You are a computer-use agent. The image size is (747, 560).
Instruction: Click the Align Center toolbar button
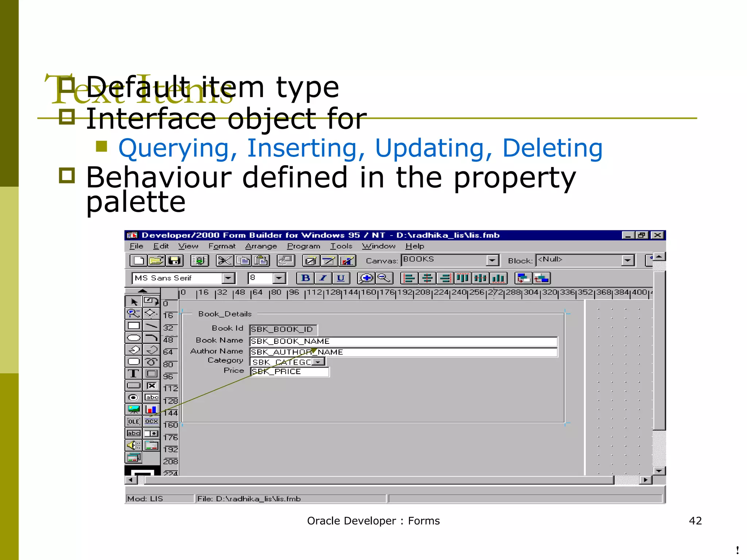click(427, 278)
